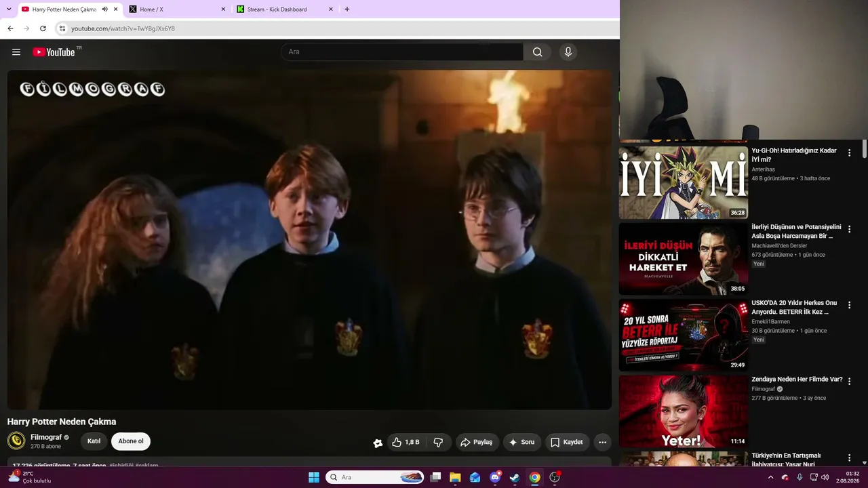Open the taskbar volume control
Viewport: 868px width, 488px height.
click(825, 477)
